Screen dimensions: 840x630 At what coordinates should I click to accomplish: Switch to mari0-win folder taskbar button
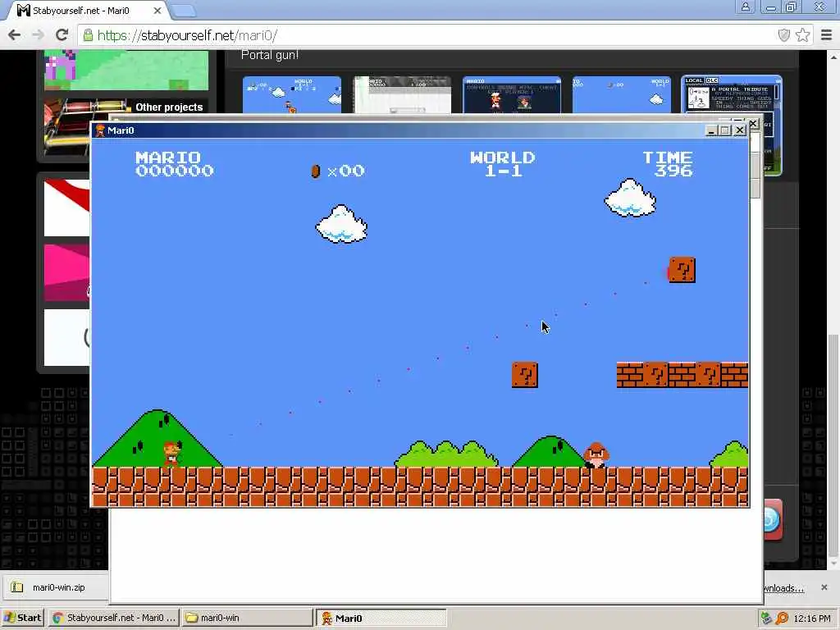[x=246, y=618]
